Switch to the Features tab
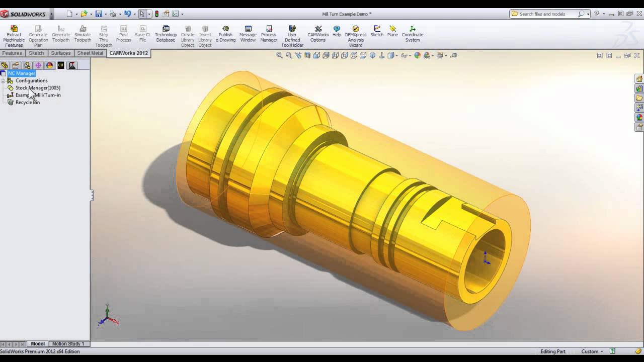Image resolution: width=644 pixels, height=362 pixels. [12, 53]
